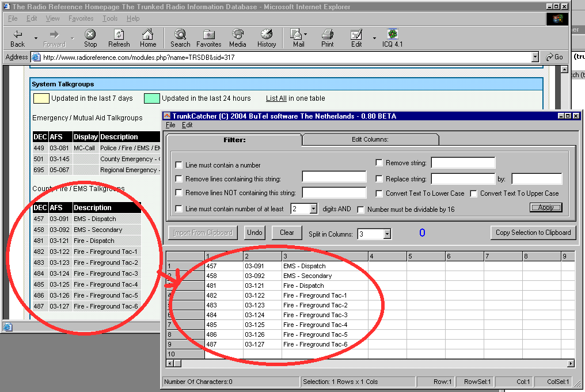Toggle 'Line must contain number of at least'
Screen dimensions: 585x392
(x=178, y=209)
